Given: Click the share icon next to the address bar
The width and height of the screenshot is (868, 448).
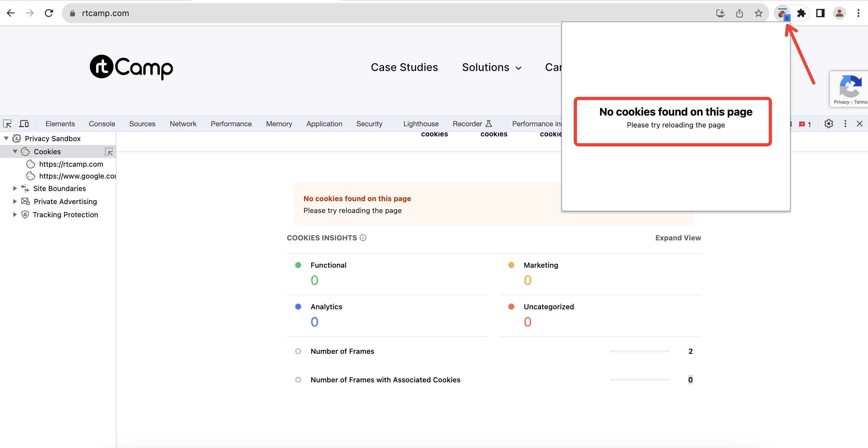Looking at the screenshot, I should pyautogui.click(x=739, y=13).
